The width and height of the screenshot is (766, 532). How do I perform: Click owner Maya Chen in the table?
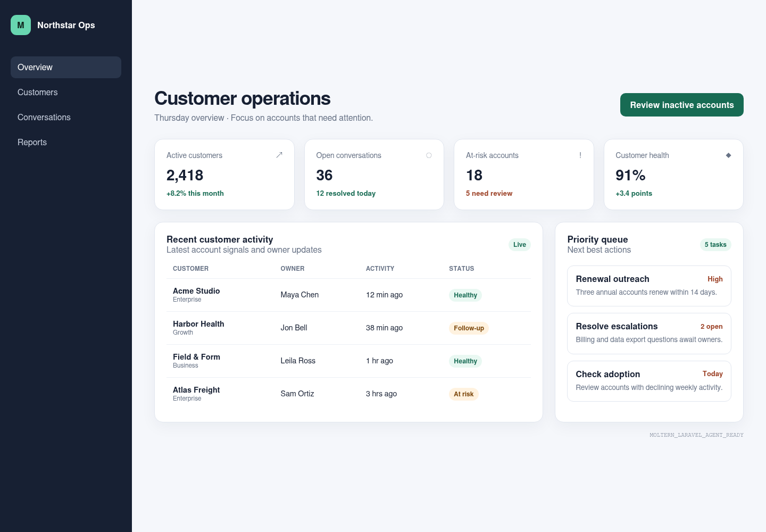[299, 295]
